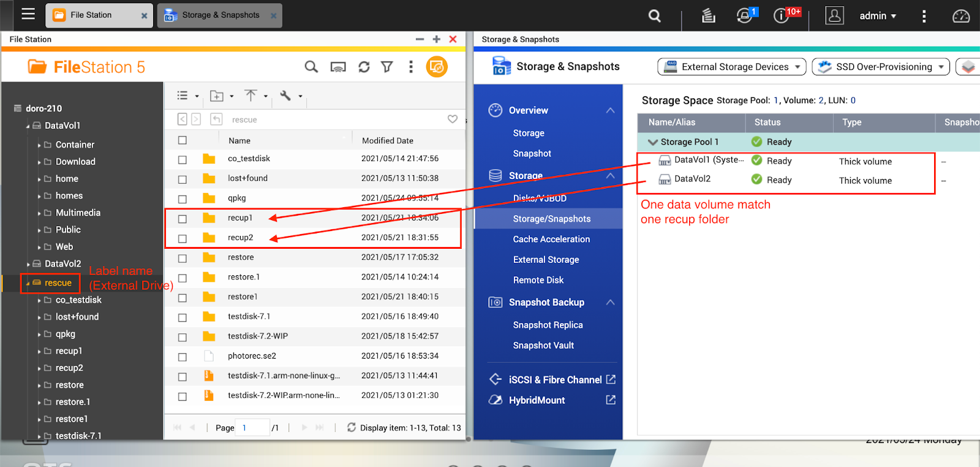Screen dimensions: 980x467
Task: Refresh display item count icon
Action: point(352,427)
